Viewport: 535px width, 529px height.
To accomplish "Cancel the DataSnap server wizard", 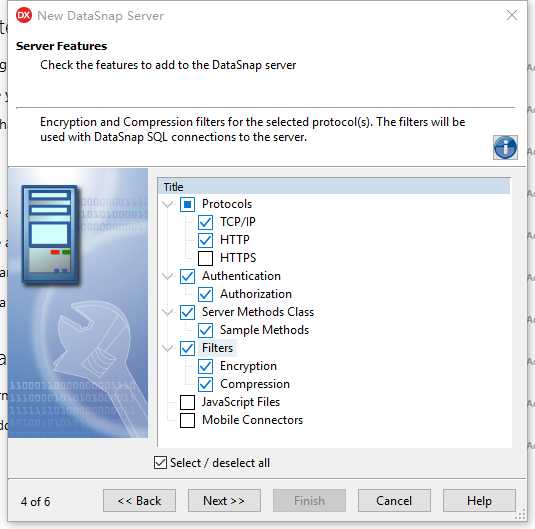I will 394,501.
